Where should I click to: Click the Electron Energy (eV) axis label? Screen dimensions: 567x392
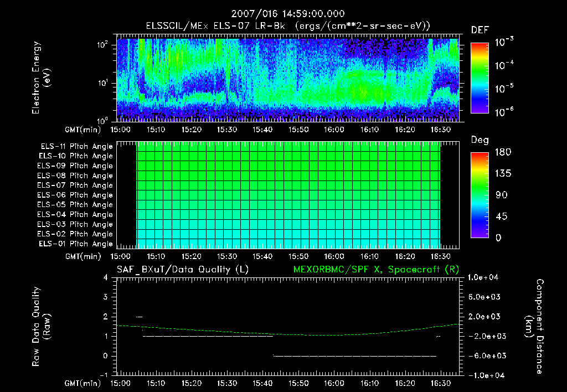click(41, 78)
